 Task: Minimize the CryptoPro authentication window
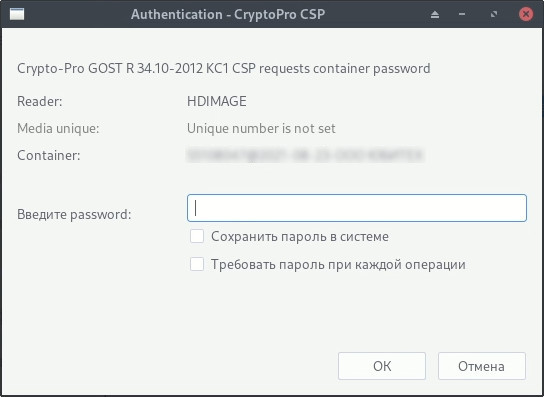point(462,15)
